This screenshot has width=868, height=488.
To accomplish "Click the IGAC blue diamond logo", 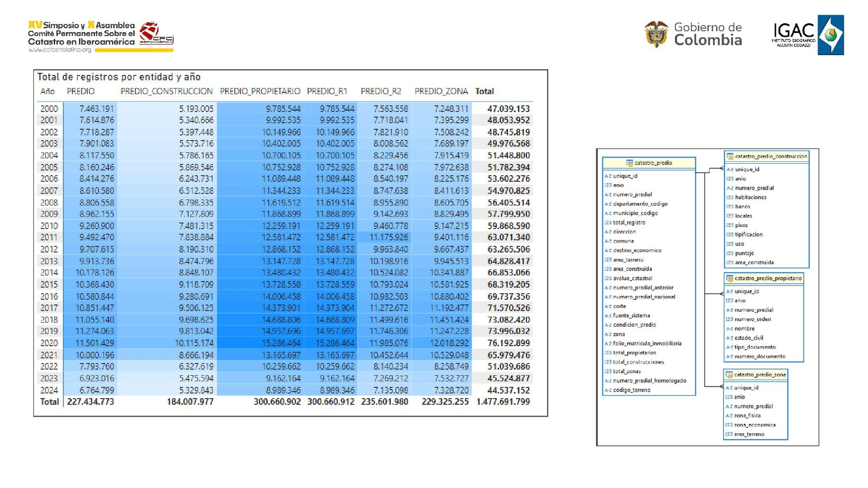I will tap(830, 35).
